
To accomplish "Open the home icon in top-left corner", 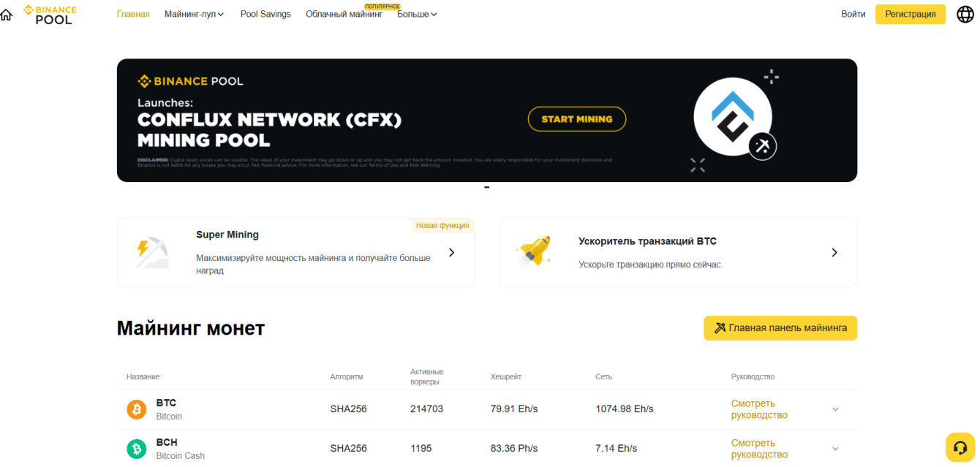I will 7,14.
